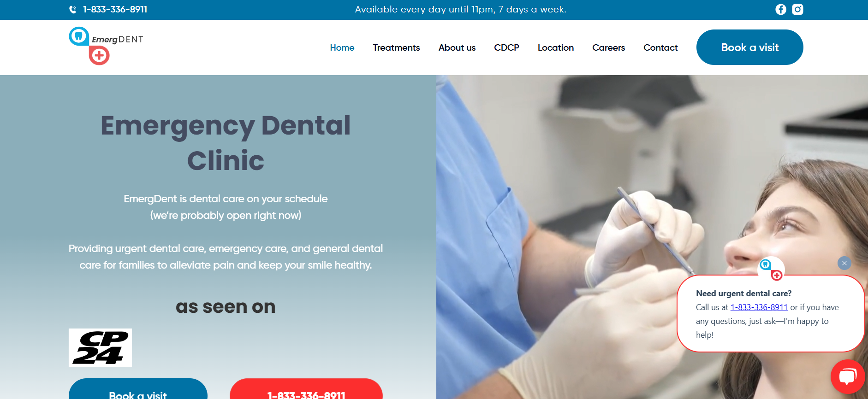Open the About us page
The image size is (868, 399).
457,47
